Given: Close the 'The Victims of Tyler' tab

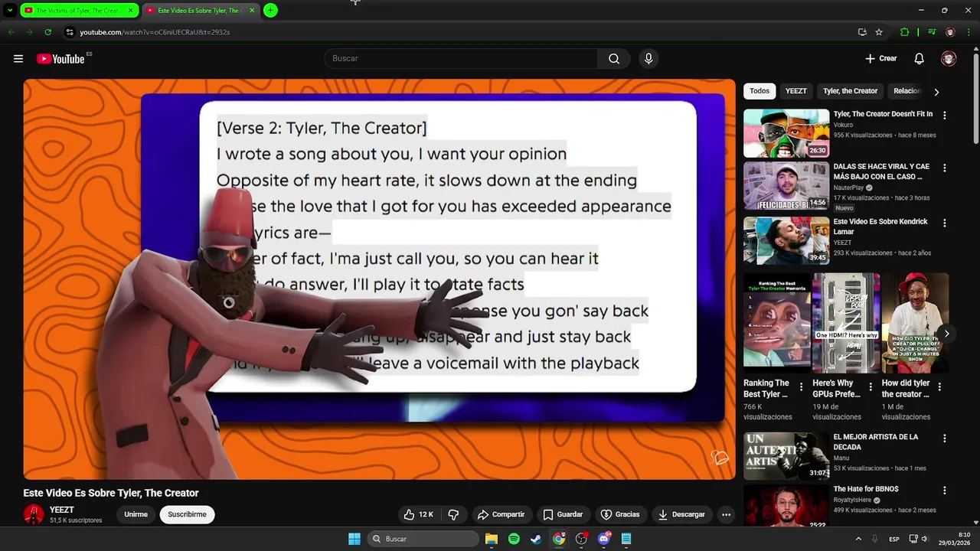Looking at the screenshot, I should pos(131,11).
